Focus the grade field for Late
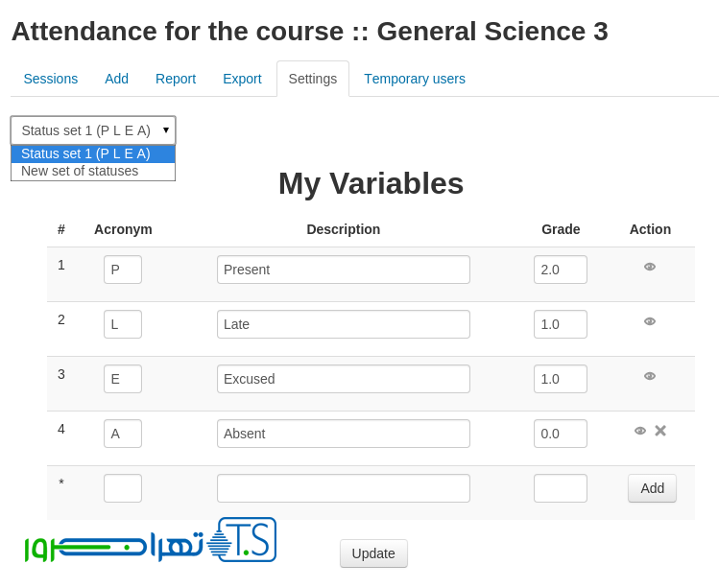The height and width of the screenshot is (588, 719). click(560, 324)
